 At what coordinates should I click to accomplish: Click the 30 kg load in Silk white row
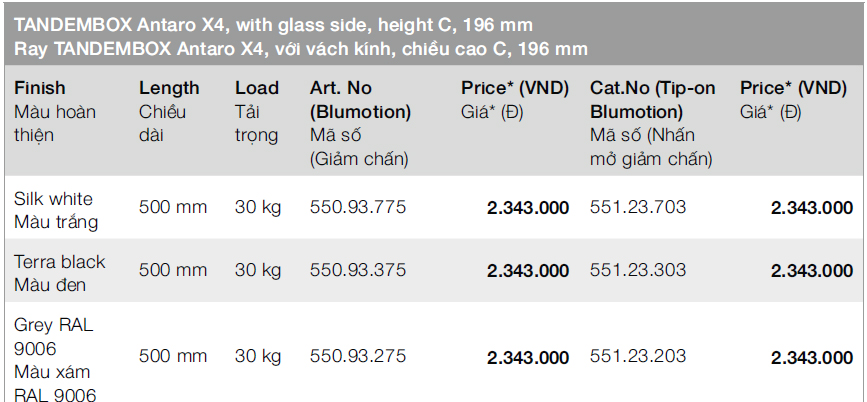pyautogui.click(x=258, y=208)
